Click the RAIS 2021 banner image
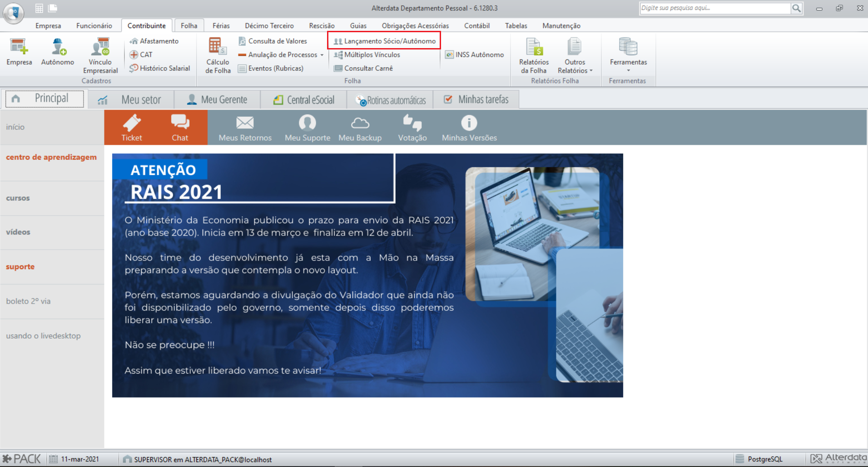 (367, 275)
